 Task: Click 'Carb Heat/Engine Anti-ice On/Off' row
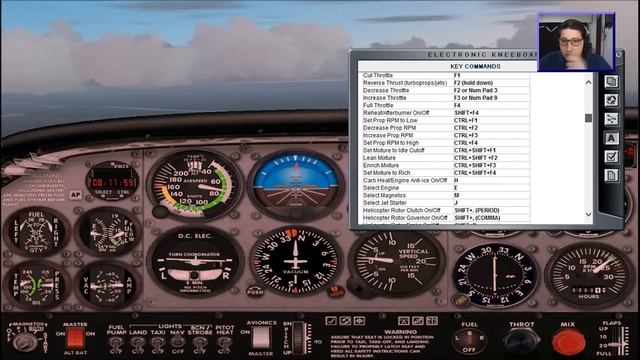[x=446, y=180]
